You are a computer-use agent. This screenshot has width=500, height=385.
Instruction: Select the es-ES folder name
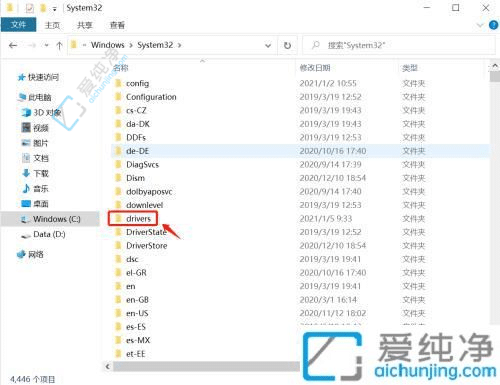(136, 327)
